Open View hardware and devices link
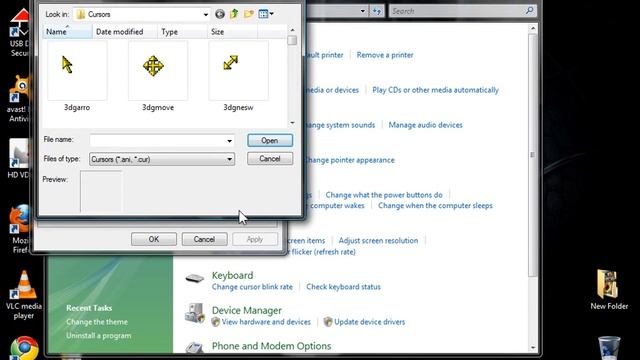Image resolution: width=640 pixels, height=360 pixels. 266,322
